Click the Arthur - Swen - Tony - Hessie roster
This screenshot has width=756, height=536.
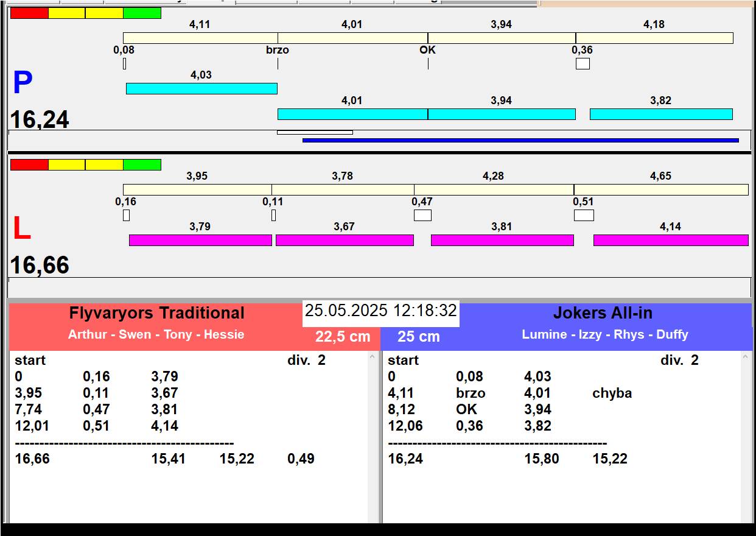pyautogui.click(x=156, y=334)
